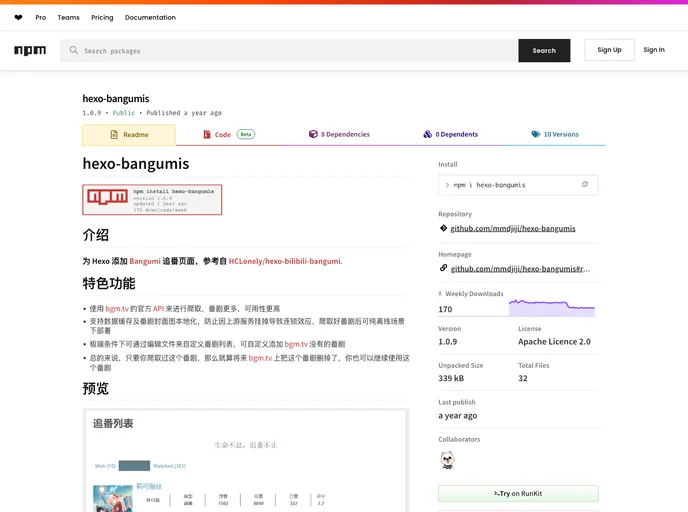Open the collaborator avatar
688x512 pixels.
447,460
